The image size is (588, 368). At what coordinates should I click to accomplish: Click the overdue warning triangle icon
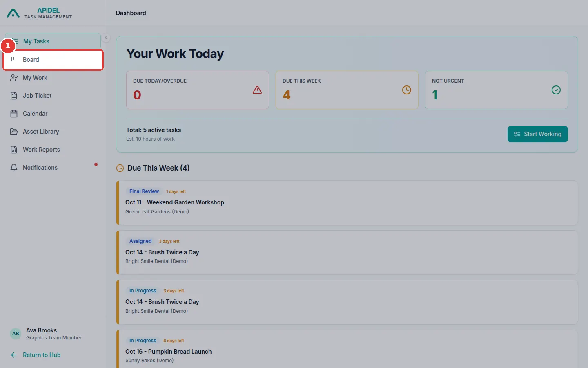[257, 90]
